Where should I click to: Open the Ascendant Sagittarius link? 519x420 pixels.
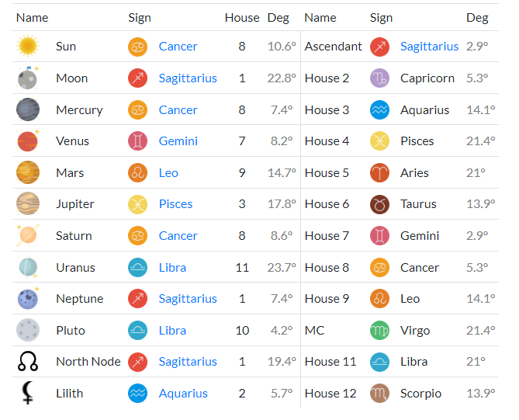[429, 47]
